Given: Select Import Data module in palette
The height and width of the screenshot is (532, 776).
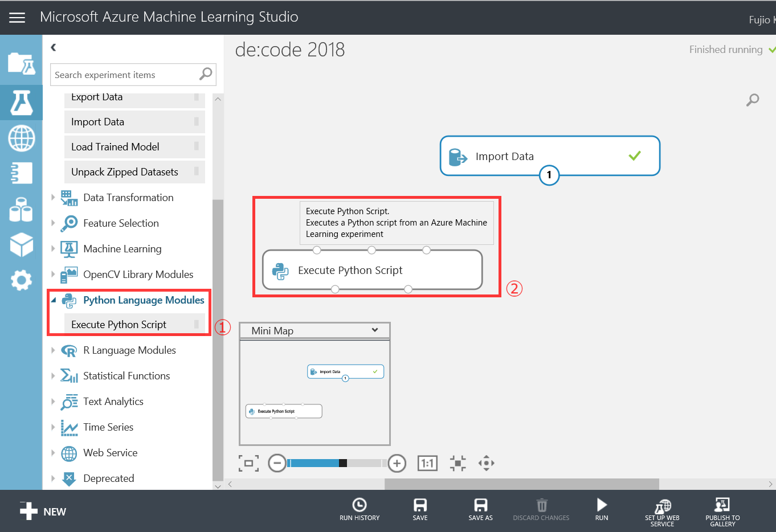Looking at the screenshot, I should tap(134, 122).
